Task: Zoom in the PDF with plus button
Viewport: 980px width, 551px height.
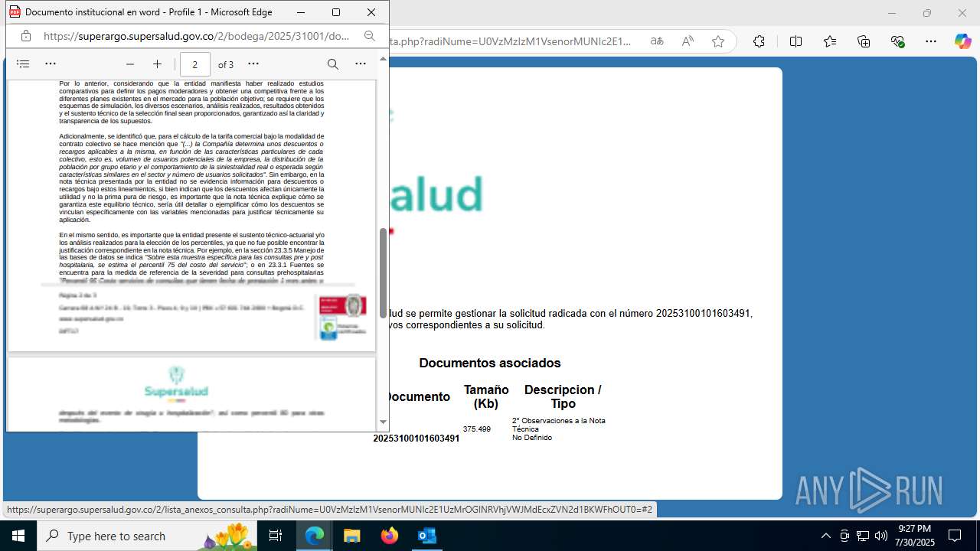Action: click(x=158, y=64)
